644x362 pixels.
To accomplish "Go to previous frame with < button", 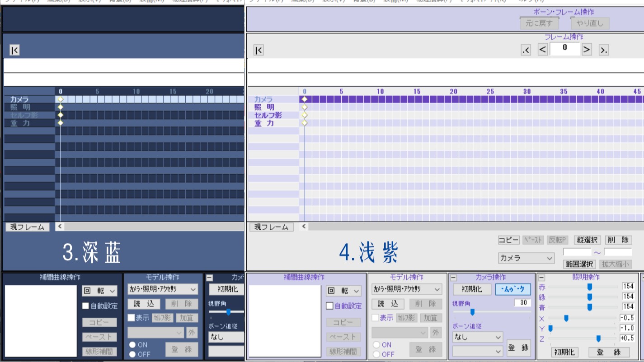I will pyautogui.click(x=543, y=50).
